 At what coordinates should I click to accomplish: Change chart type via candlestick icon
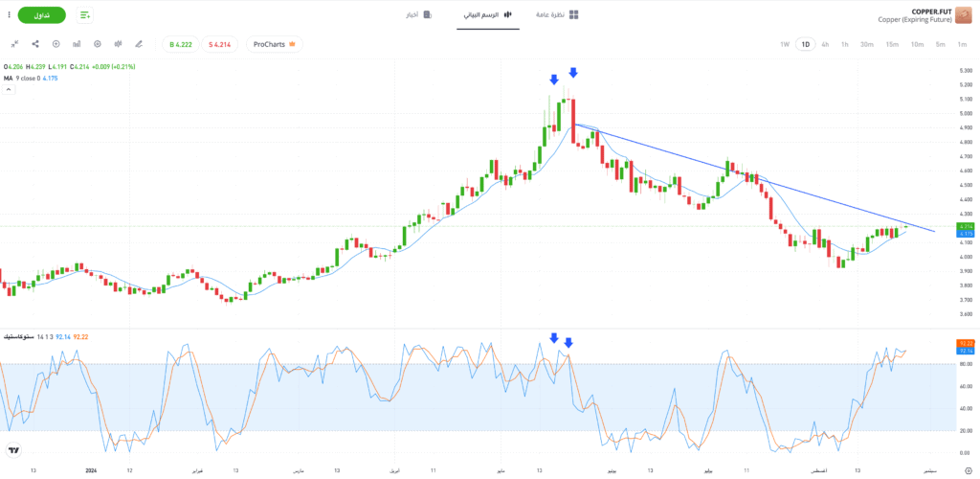[118, 44]
